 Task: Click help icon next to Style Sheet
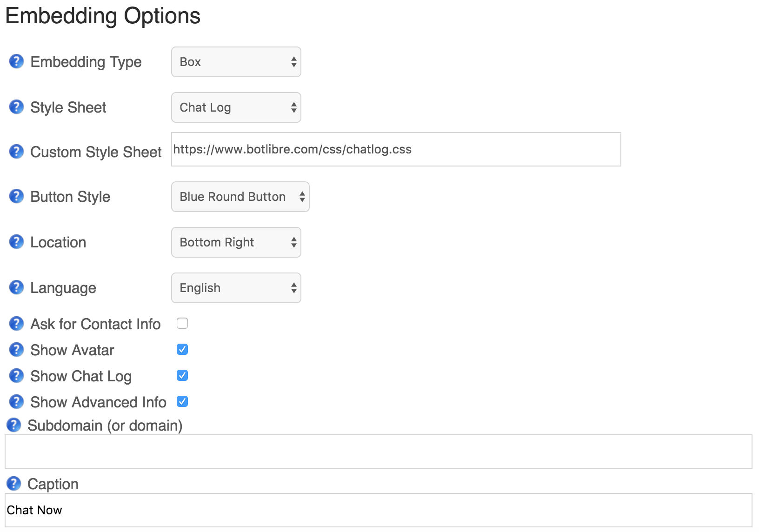tap(16, 107)
